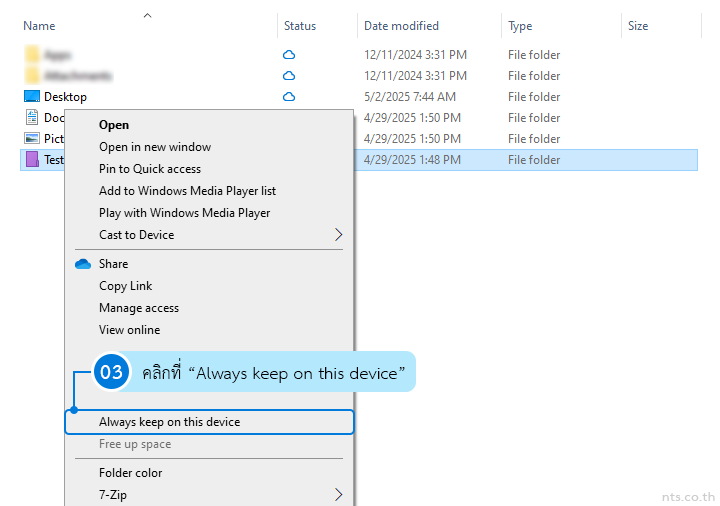This screenshot has width=720, height=506.
Task: Click the Documents folder icon
Action: coord(32,118)
